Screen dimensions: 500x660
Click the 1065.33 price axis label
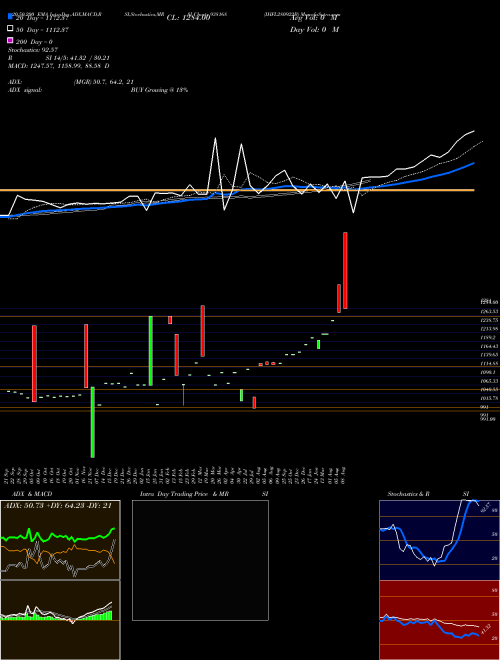(x=489, y=381)
